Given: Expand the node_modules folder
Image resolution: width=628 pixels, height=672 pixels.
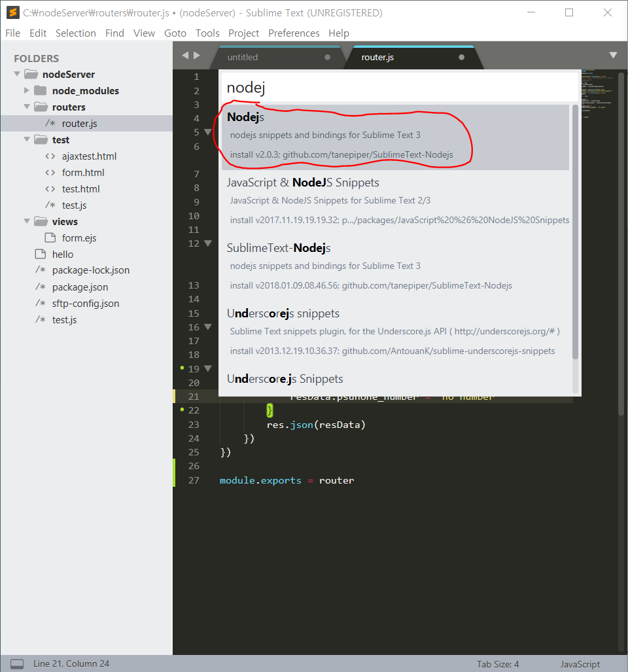Looking at the screenshot, I should [27, 90].
